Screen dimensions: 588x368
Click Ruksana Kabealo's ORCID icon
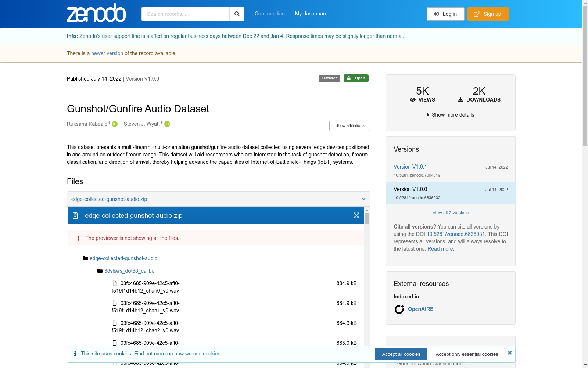(x=115, y=124)
